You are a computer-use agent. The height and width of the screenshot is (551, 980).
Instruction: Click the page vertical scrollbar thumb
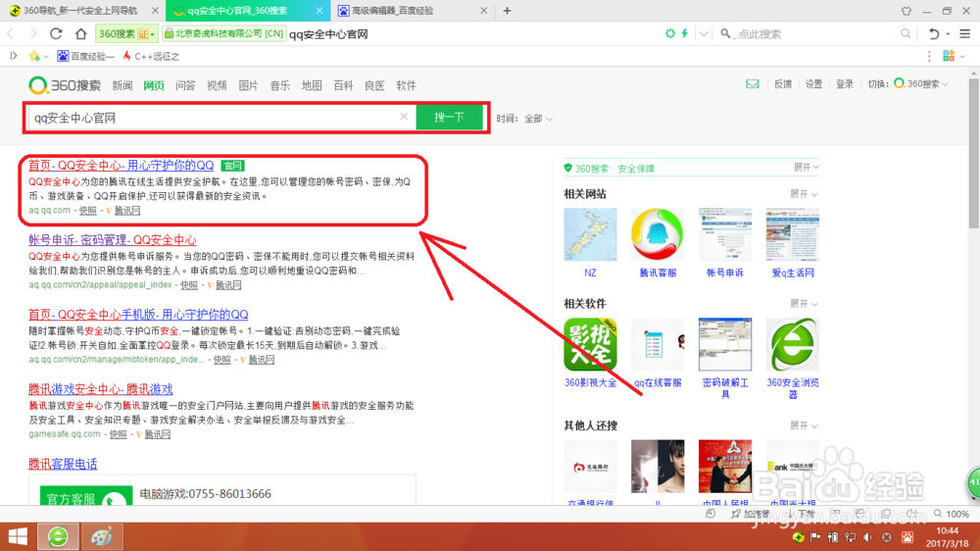tap(974, 153)
